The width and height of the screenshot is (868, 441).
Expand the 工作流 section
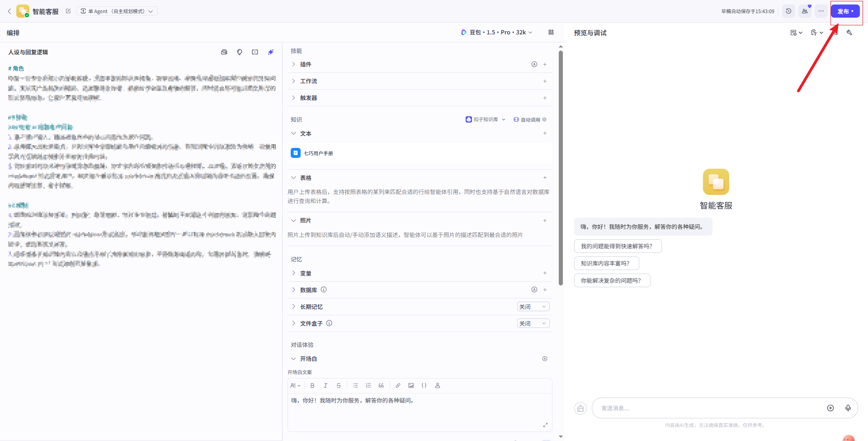[x=308, y=81]
